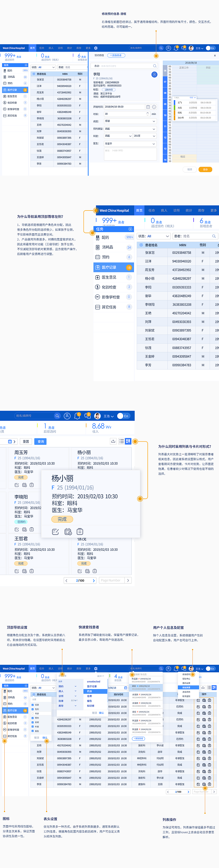Screen dimensions: 219x868
Task: Toggle the 科室 column checkbox
Action: coord(33,727)
